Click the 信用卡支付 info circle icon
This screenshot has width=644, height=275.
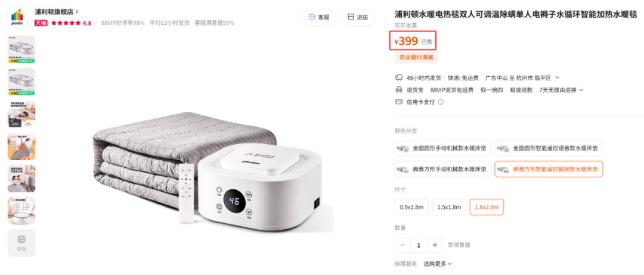441,102
